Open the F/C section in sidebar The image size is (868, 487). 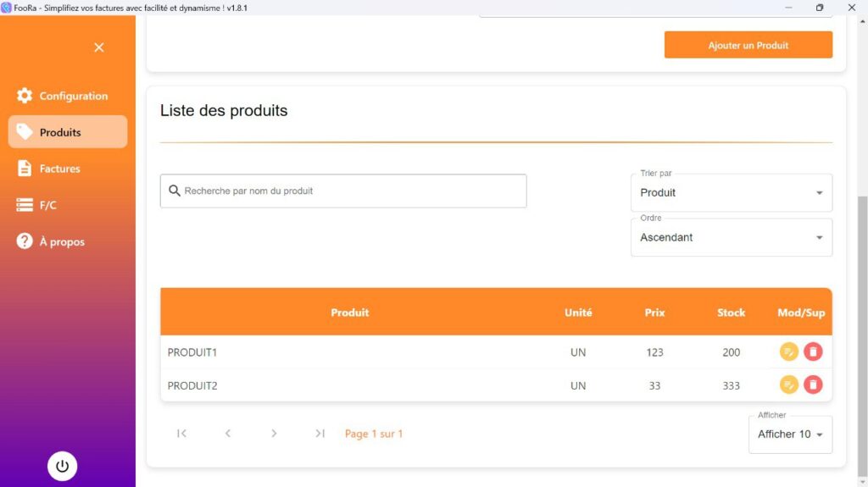tap(68, 205)
